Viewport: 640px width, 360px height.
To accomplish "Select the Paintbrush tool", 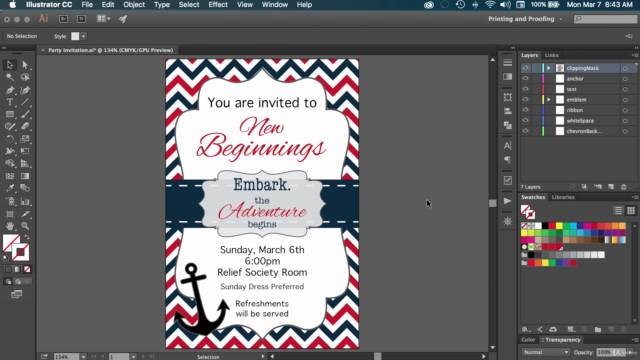I will (25, 114).
